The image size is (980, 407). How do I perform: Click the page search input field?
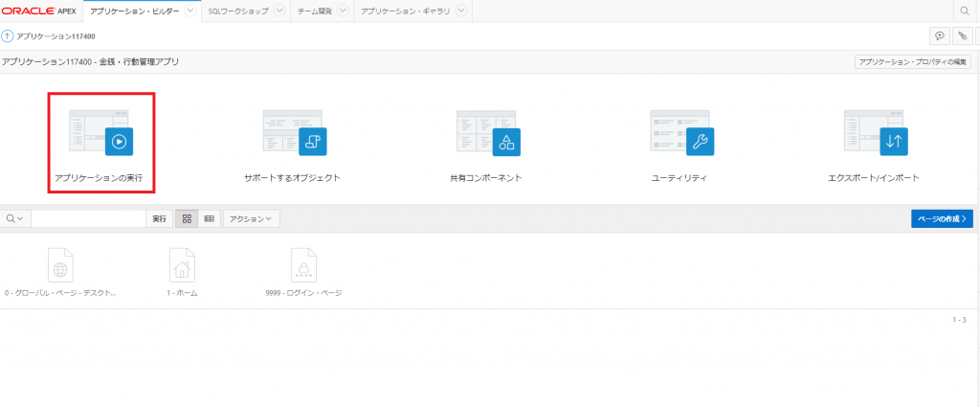[x=88, y=218]
